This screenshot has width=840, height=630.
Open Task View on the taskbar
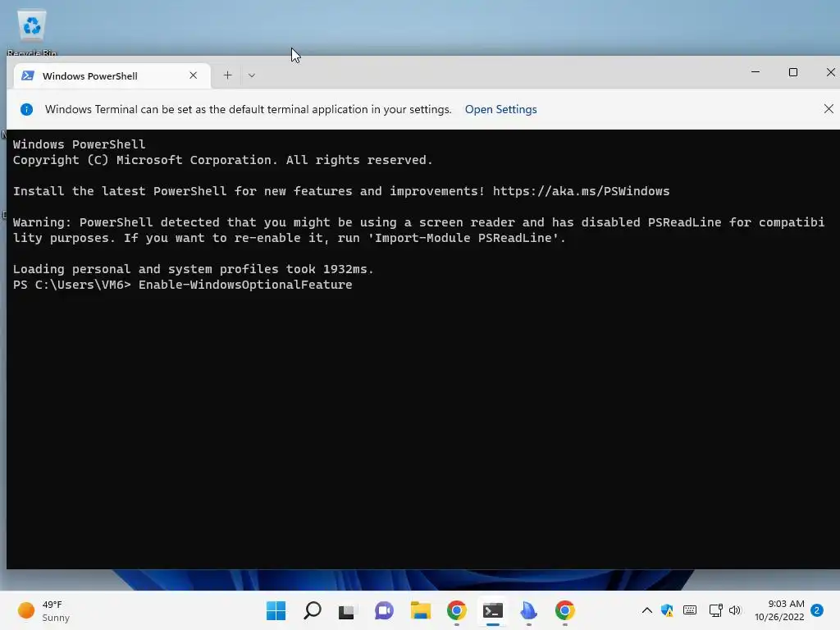point(347,610)
